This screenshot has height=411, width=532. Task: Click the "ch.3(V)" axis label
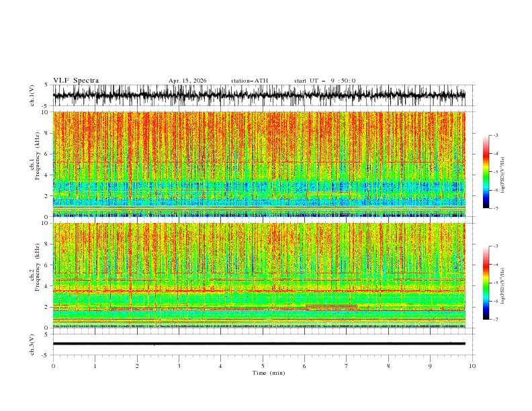pos(32,345)
